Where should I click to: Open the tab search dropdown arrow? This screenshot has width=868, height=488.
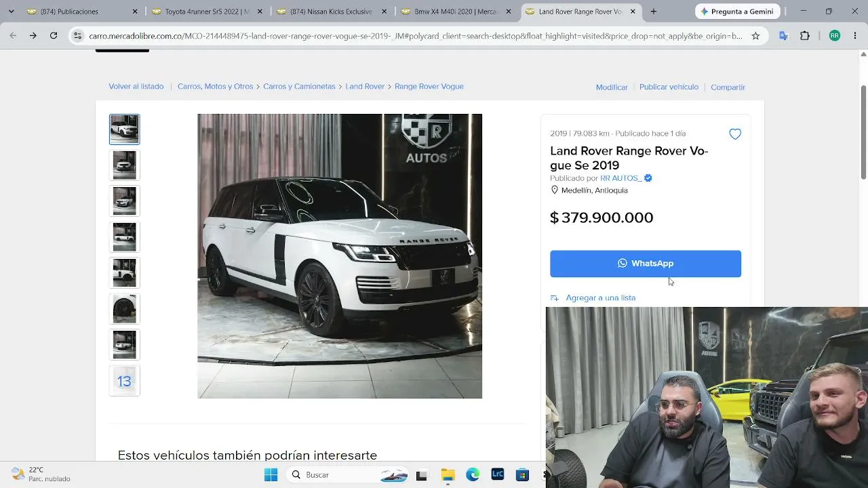(x=11, y=12)
